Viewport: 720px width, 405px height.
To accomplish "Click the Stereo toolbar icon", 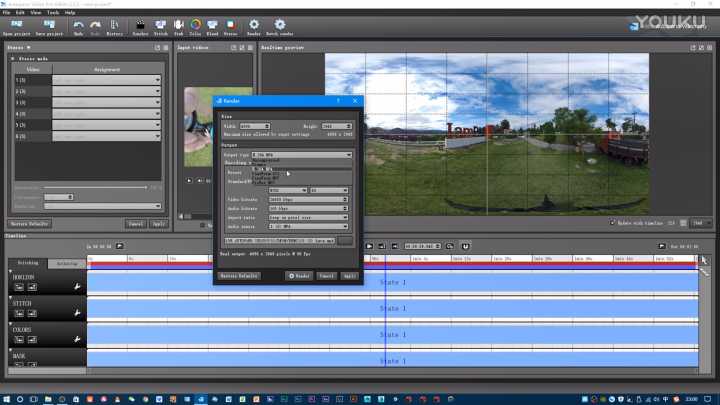I will click(x=231, y=24).
